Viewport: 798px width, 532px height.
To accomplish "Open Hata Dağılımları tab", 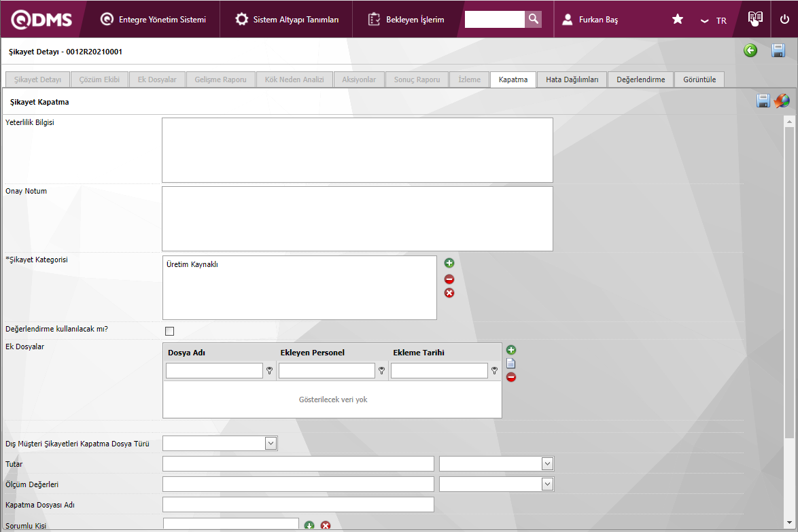I will click(x=572, y=79).
